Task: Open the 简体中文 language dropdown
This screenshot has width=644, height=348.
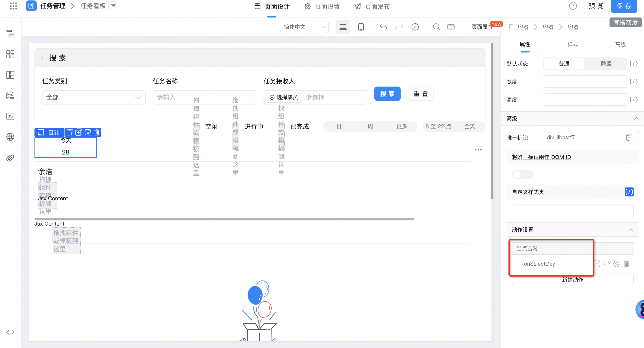Action: pos(304,27)
